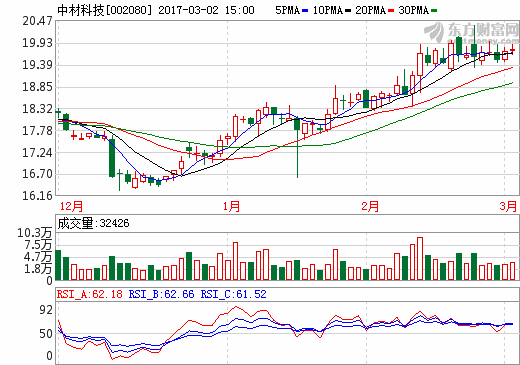Click the timestamp 2017-03-02 15:00
Image resolution: width=520 pixels, height=365 pixels.
206,10
